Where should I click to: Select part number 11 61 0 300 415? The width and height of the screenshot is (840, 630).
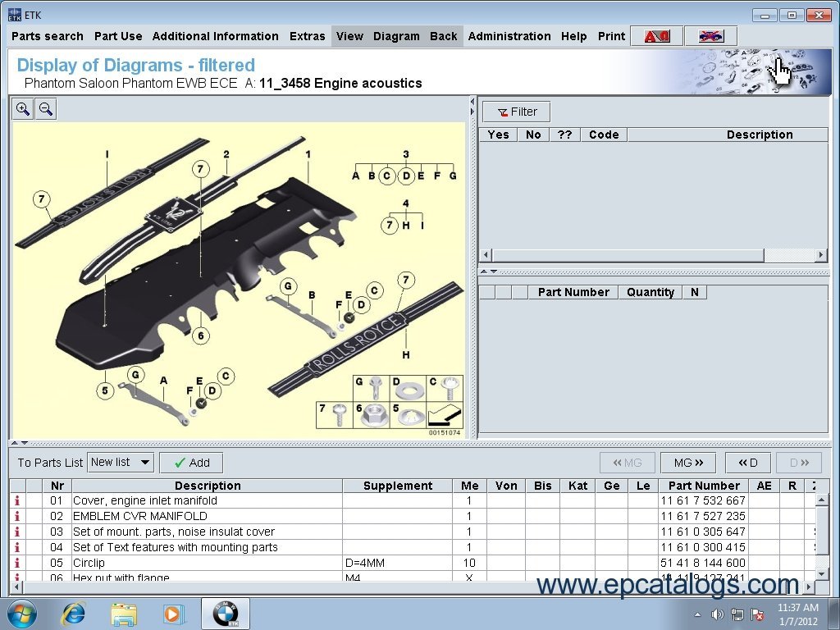click(703, 547)
